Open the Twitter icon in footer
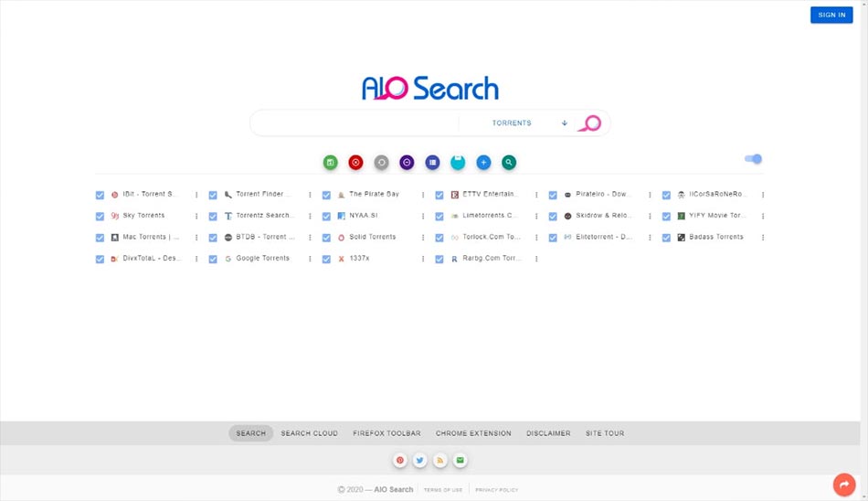The height and width of the screenshot is (501, 868). (419, 460)
